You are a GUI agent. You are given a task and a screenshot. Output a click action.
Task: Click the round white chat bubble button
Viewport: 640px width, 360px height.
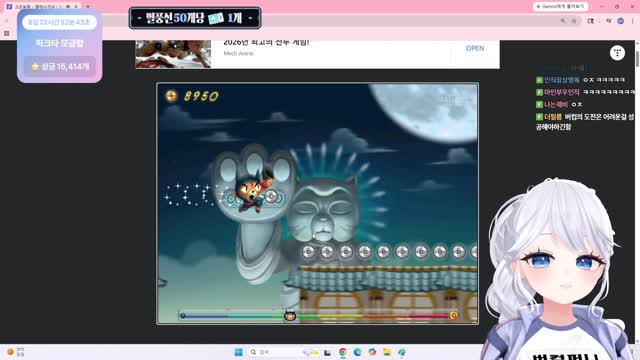click(617, 53)
